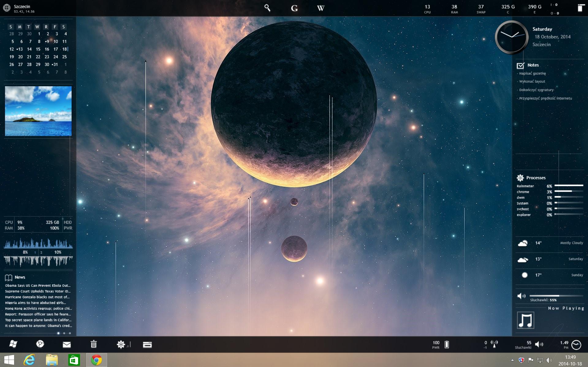
Task: Open headline 'Hong Kong activists regroup'
Action: (38, 309)
